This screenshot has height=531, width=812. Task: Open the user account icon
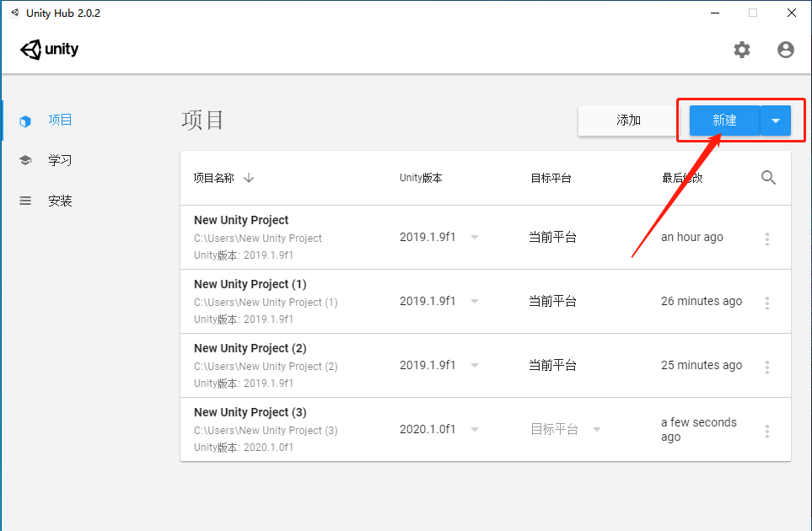coord(786,50)
